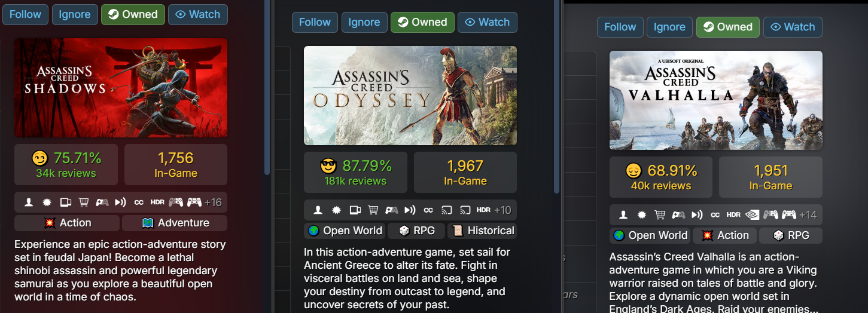Toggle Ignore for Assassin's Creed Shadows
The width and height of the screenshot is (868, 313).
(x=75, y=14)
